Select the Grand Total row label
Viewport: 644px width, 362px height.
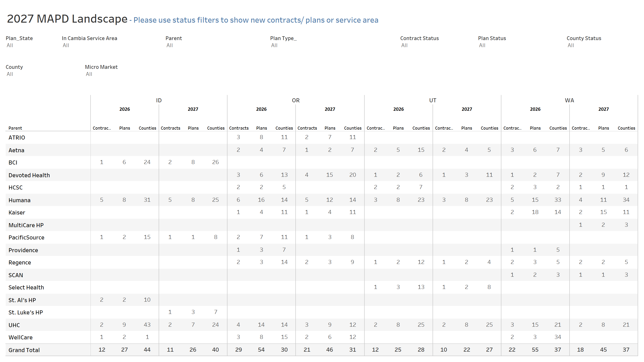[x=24, y=350]
